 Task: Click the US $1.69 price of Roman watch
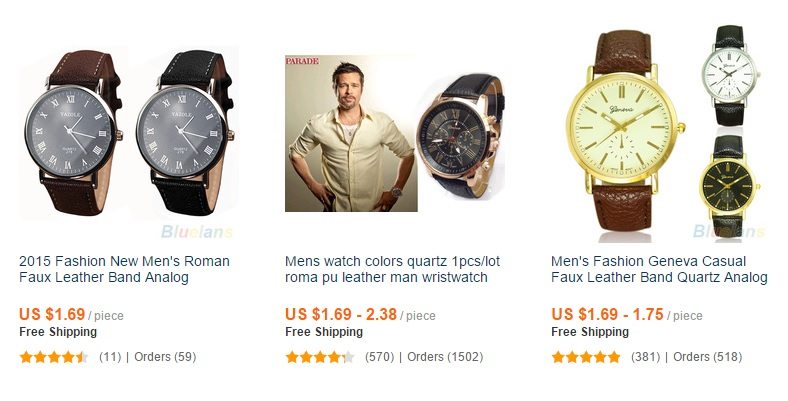pyautogui.click(x=52, y=314)
